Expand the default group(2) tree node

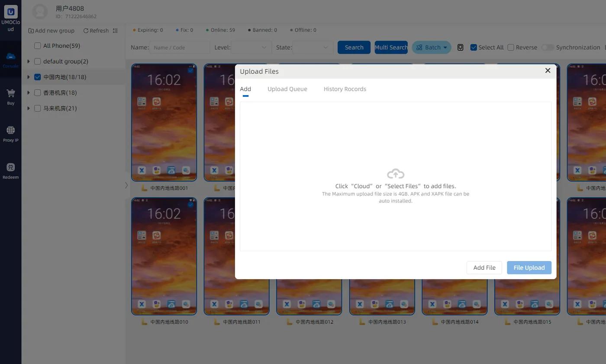click(x=29, y=61)
